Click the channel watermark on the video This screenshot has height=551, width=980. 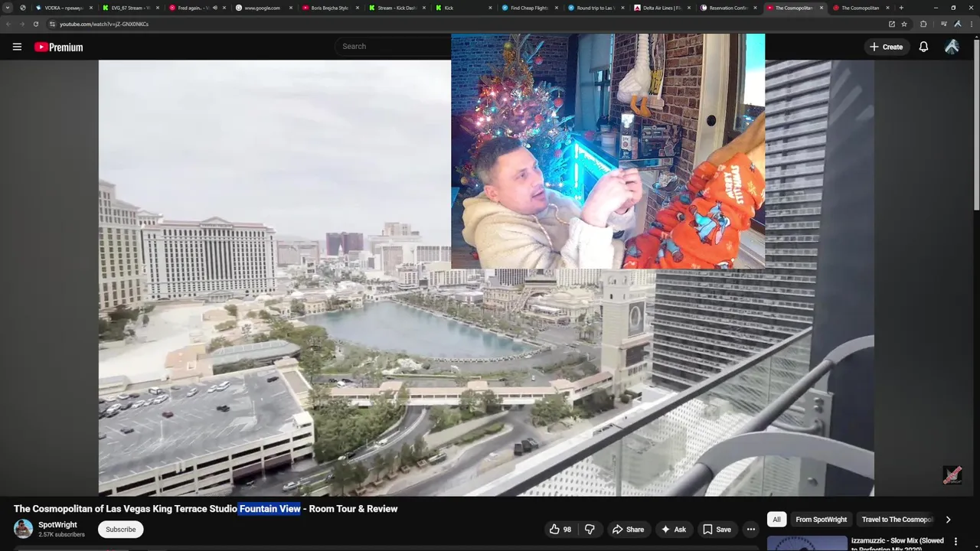952,475
